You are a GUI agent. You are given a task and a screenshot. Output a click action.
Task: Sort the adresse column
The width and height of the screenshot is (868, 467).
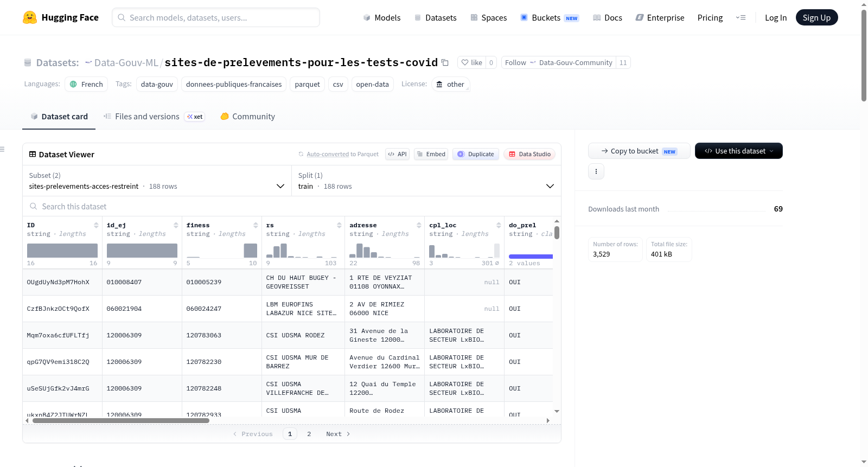point(419,225)
